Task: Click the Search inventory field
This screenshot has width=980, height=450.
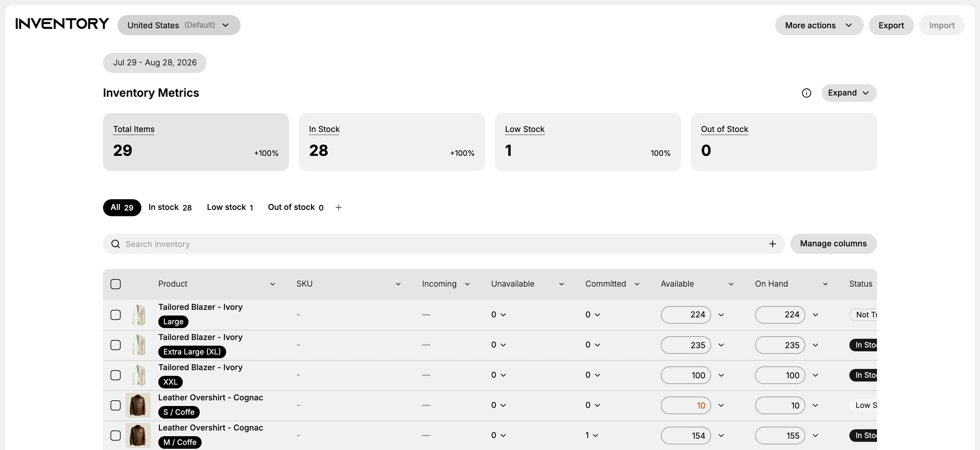Action: [x=444, y=244]
